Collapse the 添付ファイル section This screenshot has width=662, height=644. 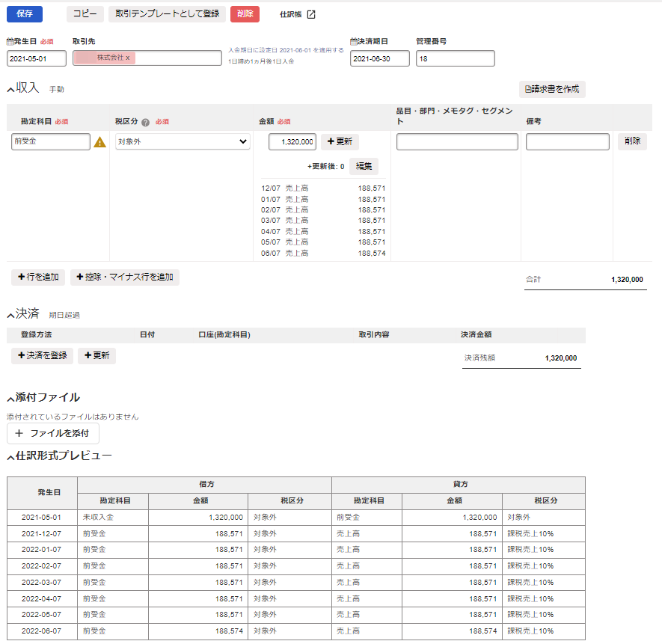point(10,399)
